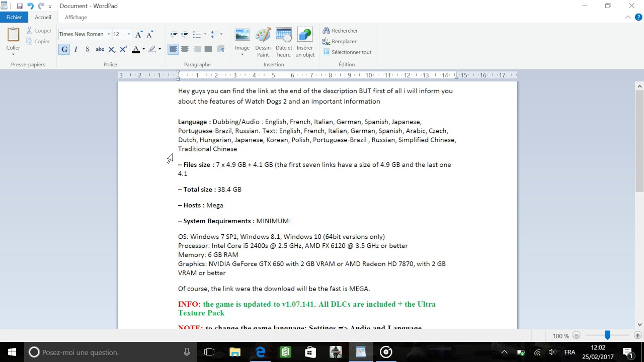Switch to the Accueil tab
The width and height of the screenshot is (644, 362).
pyautogui.click(x=43, y=17)
